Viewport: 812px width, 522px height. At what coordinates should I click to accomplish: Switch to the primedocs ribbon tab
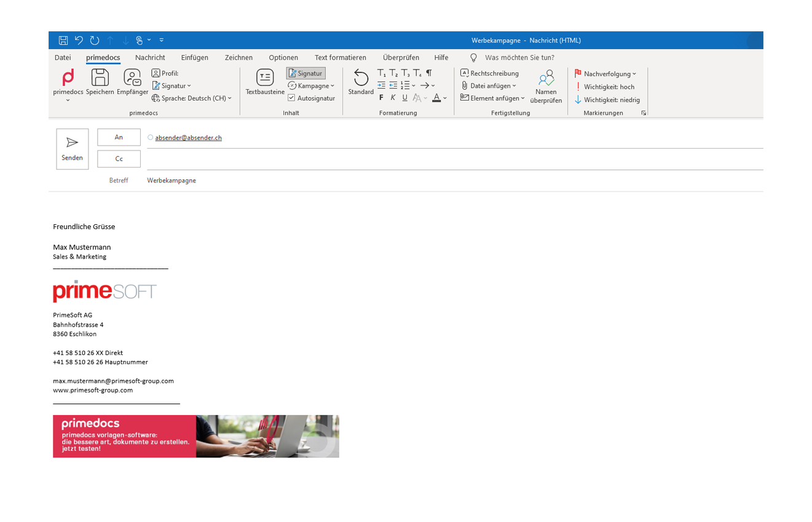pos(103,57)
